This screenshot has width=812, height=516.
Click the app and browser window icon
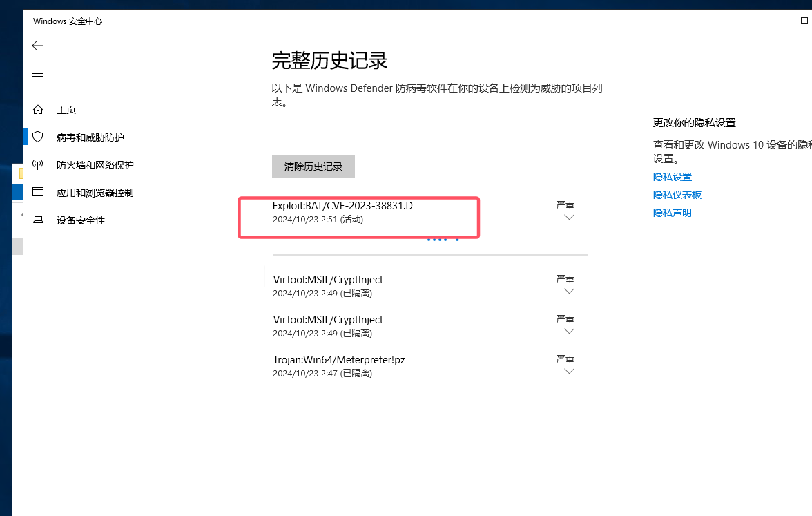tap(38, 192)
